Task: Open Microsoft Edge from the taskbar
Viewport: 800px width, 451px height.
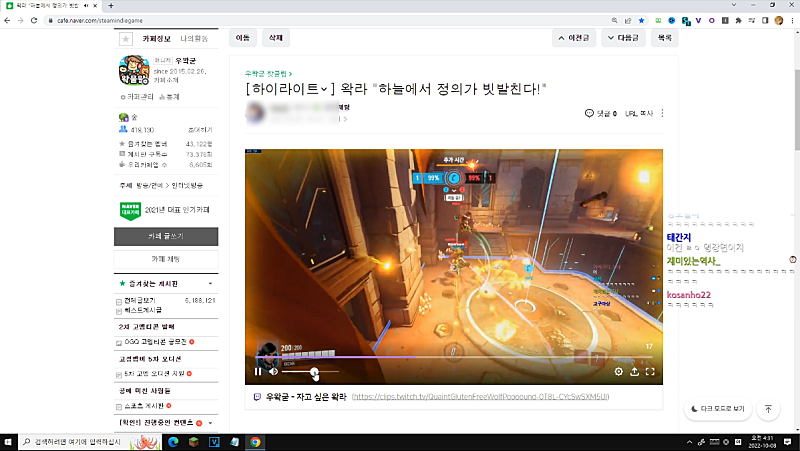Action: (173, 442)
